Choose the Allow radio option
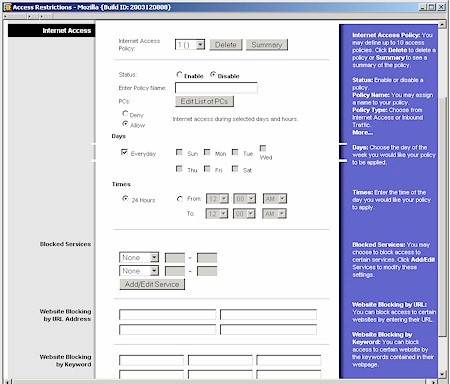This screenshot has height=384, width=450. tap(125, 124)
